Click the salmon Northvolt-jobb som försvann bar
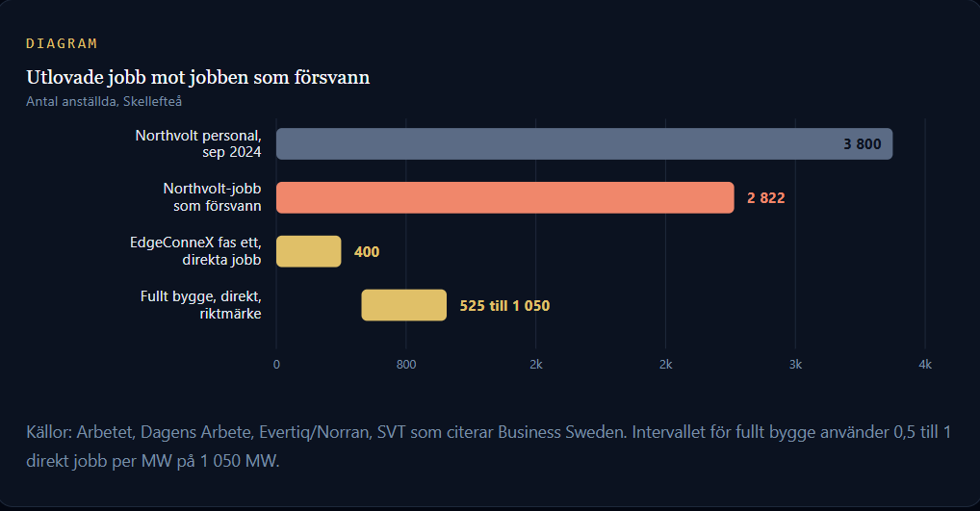980x511 pixels. click(x=505, y=197)
